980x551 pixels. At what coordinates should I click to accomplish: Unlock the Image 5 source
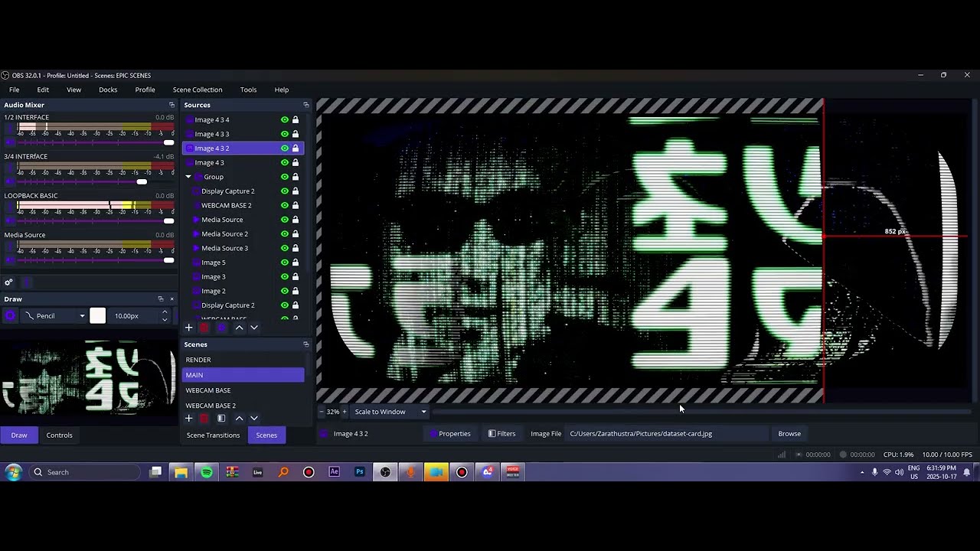point(296,262)
